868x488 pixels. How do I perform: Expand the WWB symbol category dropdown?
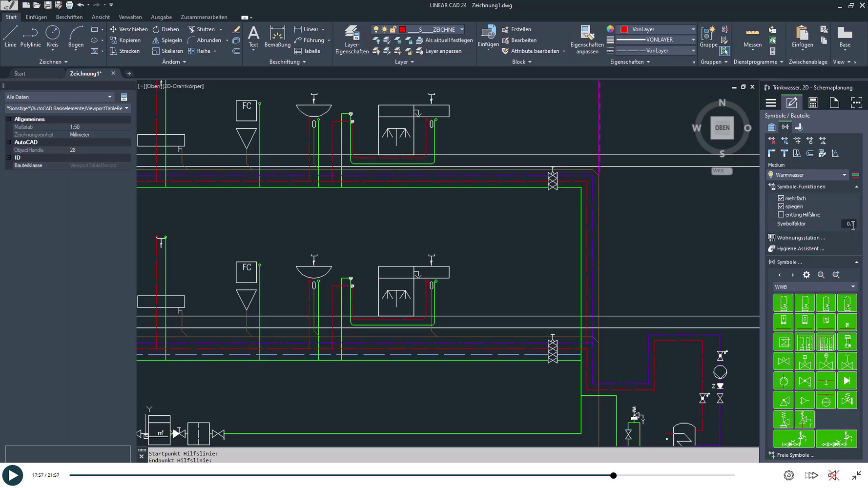coord(853,287)
